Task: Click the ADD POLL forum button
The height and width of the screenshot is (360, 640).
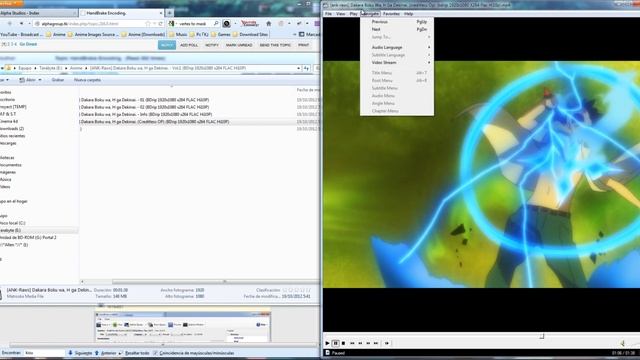Action: point(189,45)
